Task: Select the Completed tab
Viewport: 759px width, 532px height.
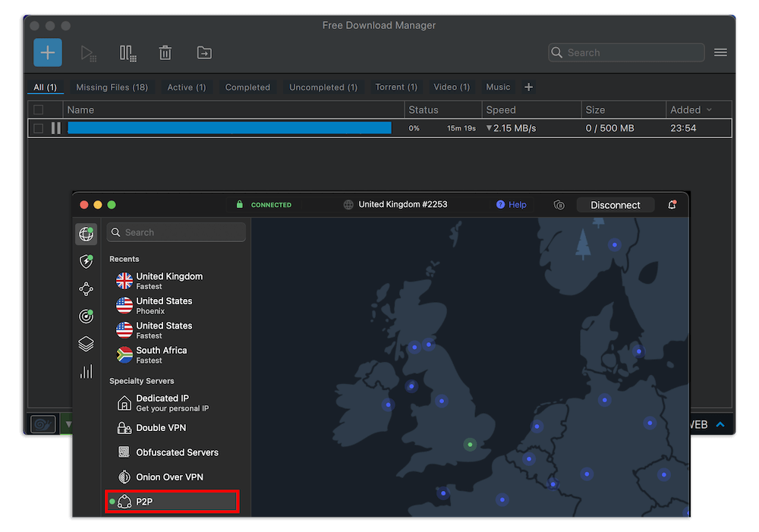Action: coord(247,87)
